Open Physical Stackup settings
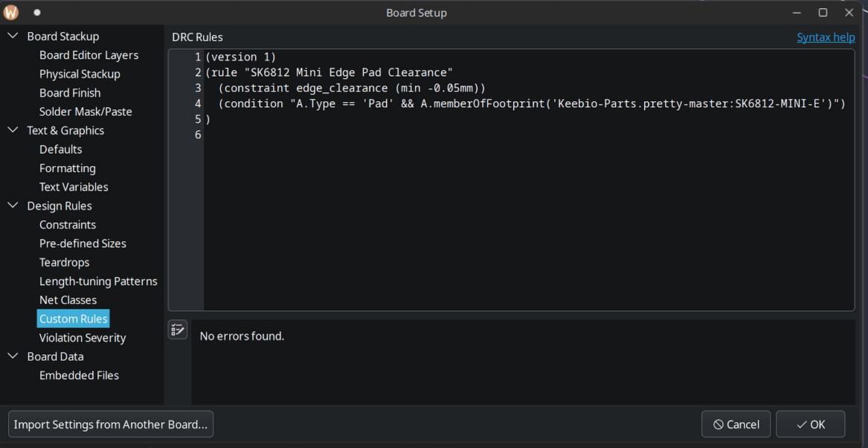 pyautogui.click(x=80, y=74)
